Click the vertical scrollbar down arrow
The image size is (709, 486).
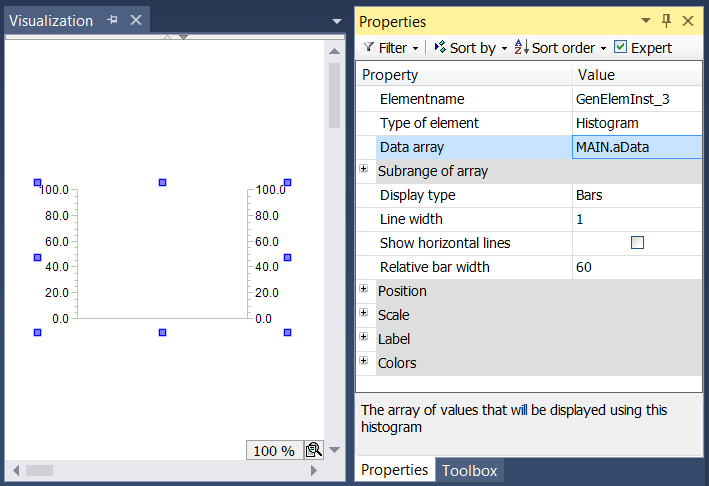335,449
